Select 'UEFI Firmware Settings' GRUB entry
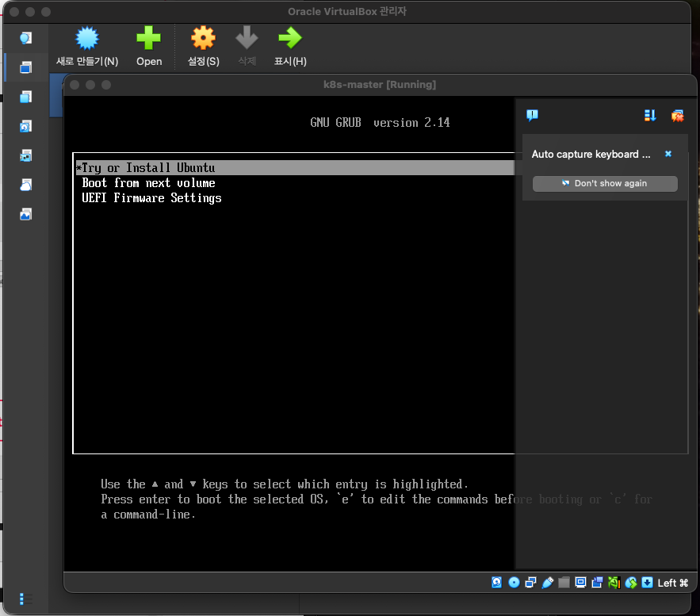The width and height of the screenshot is (700, 616). tap(151, 198)
